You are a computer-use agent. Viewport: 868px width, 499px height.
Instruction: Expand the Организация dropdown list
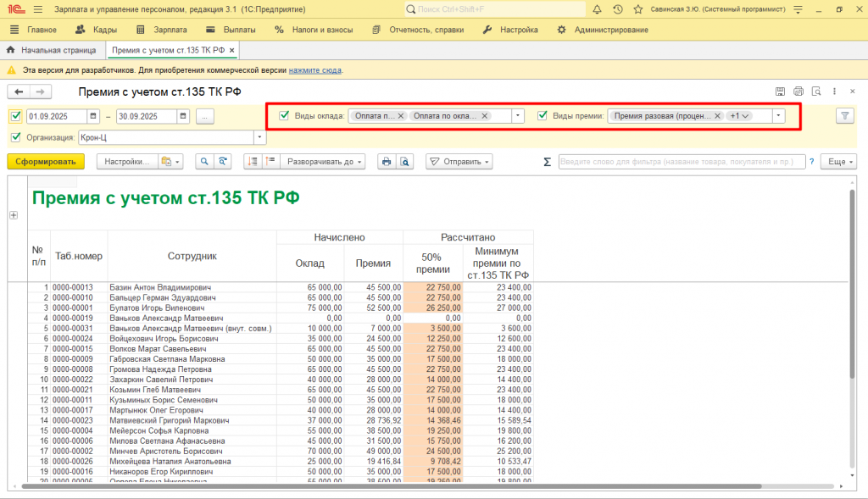pyautogui.click(x=259, y=137)
